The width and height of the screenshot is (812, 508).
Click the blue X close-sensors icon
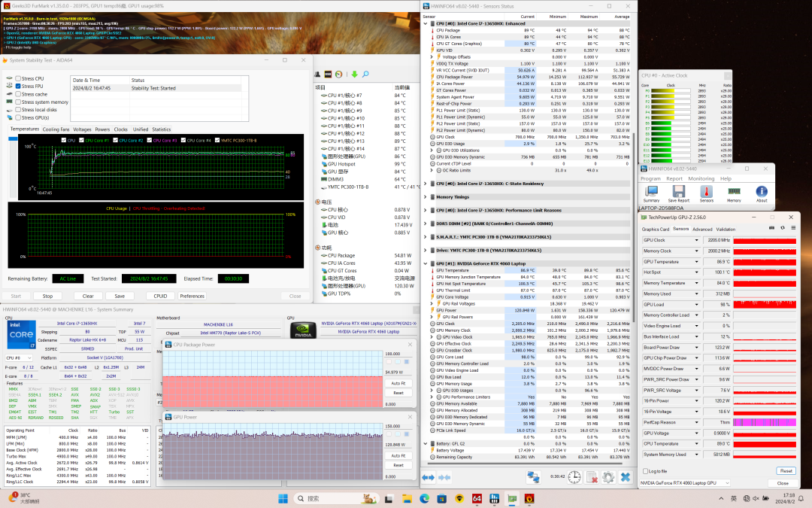pos(625,477)
